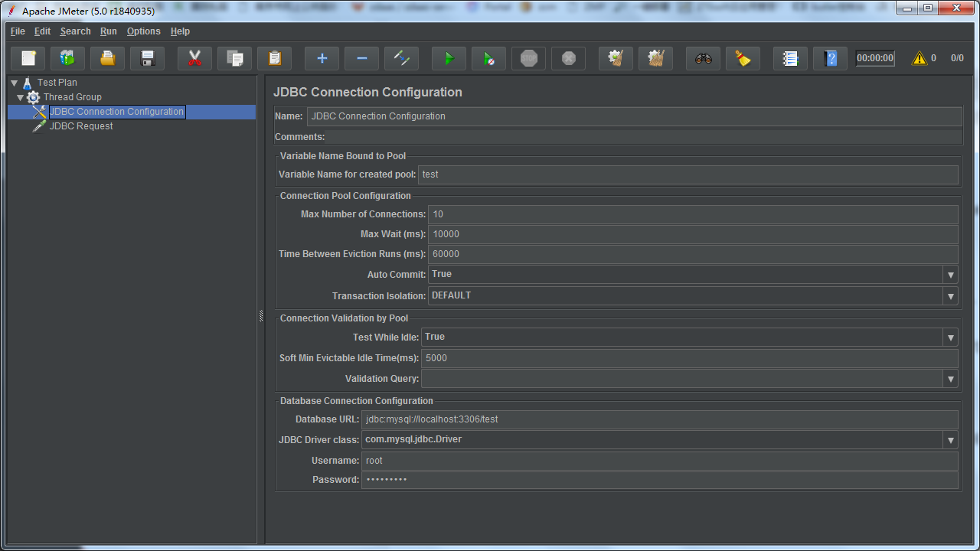Click the Clear results broom icon
980x551 pixels.
click(x=616, y=58)
